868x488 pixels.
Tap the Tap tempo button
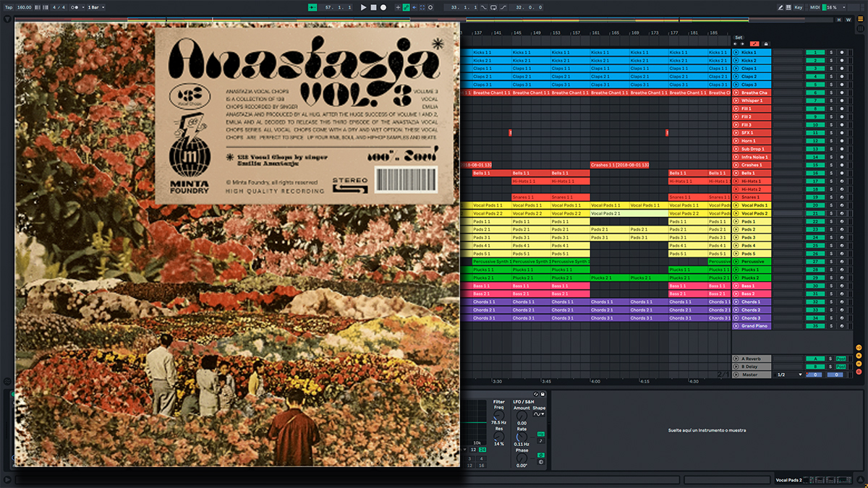pyautogui.click(x=9, y=7)
